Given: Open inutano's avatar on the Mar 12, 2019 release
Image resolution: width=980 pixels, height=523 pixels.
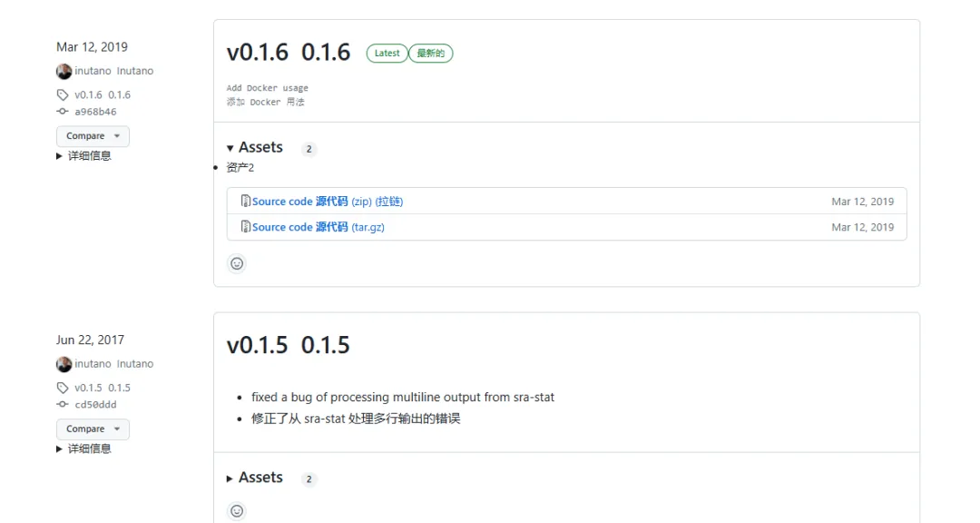Looking at the screenshot, I should [x=64, y=72].
